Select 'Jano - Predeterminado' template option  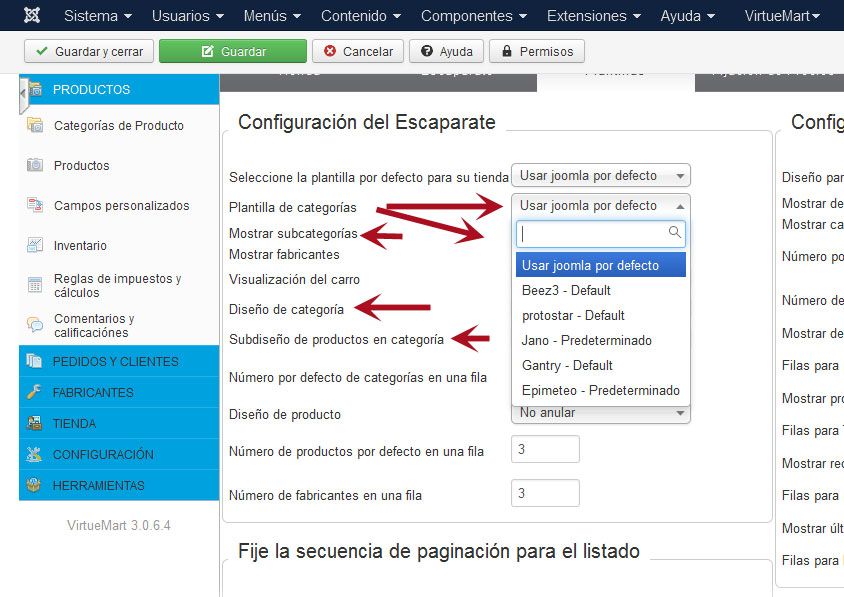click(x=601, y=340)
